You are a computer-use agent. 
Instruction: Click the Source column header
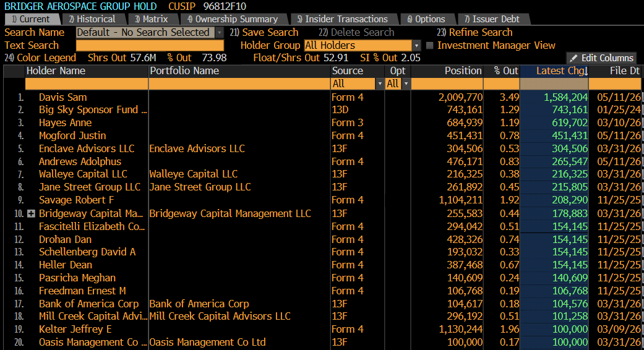coord(358,71)
